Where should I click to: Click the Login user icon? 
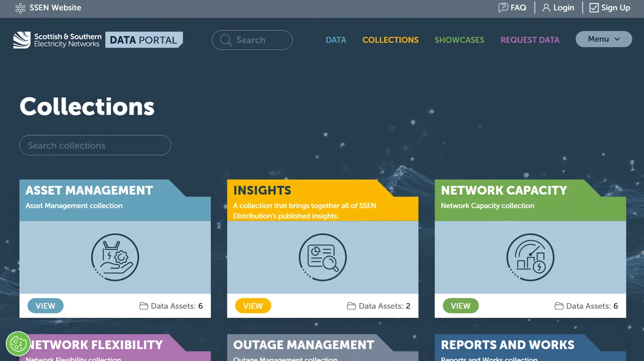click(x=546, y=8)
